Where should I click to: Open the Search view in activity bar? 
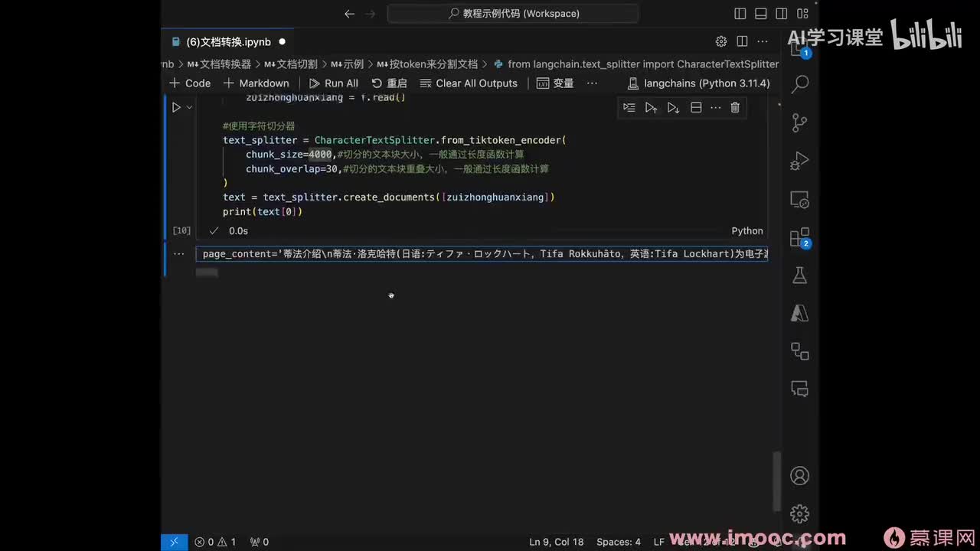click(x=800, y=83)
